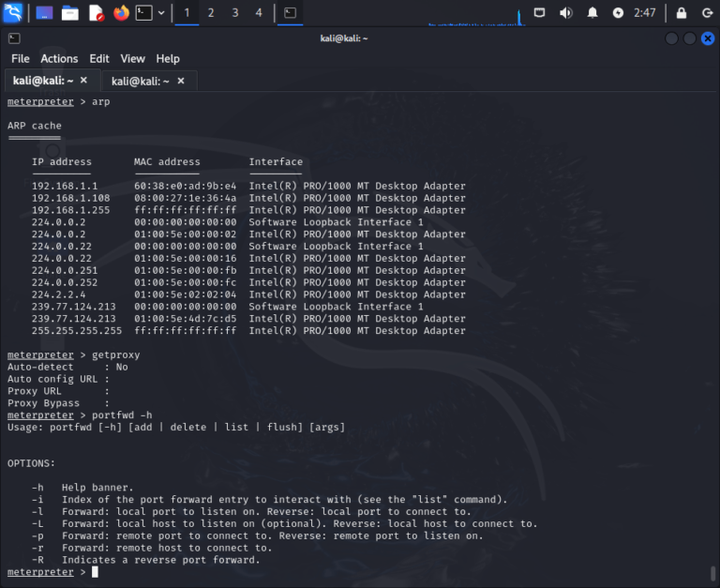The width and height of the screenshot is (720, 588).
Task: Minimize the terminal window
Action: [x=671, y=38]
